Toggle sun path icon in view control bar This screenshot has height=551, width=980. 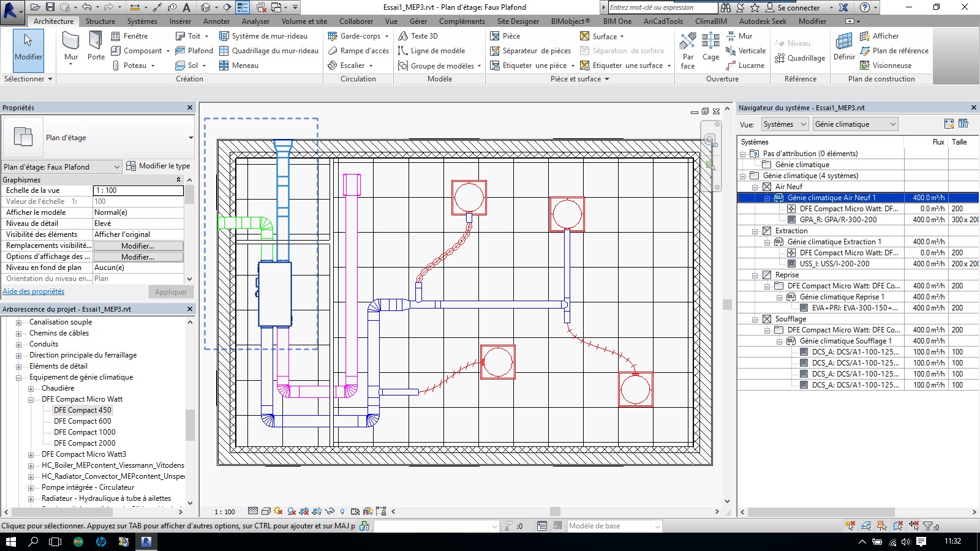click(278, 511)
